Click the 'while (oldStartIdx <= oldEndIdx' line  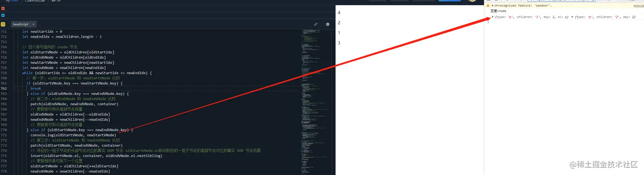tap(87, 73)
